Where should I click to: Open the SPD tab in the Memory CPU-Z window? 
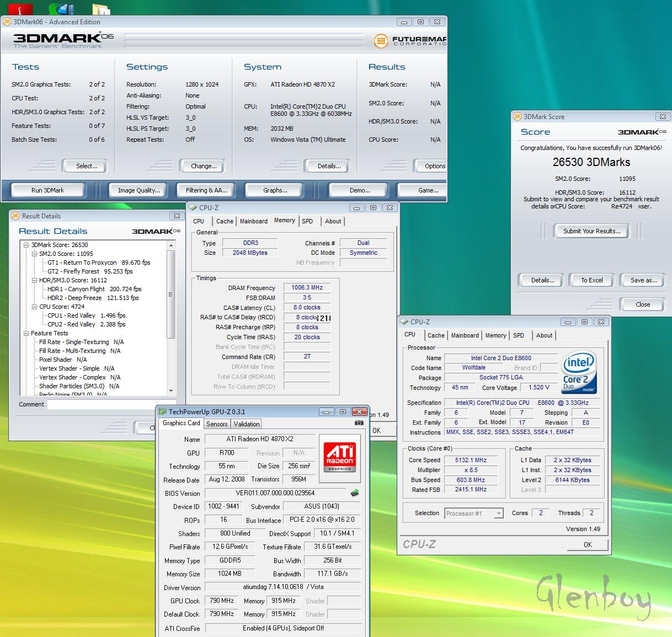307,221
